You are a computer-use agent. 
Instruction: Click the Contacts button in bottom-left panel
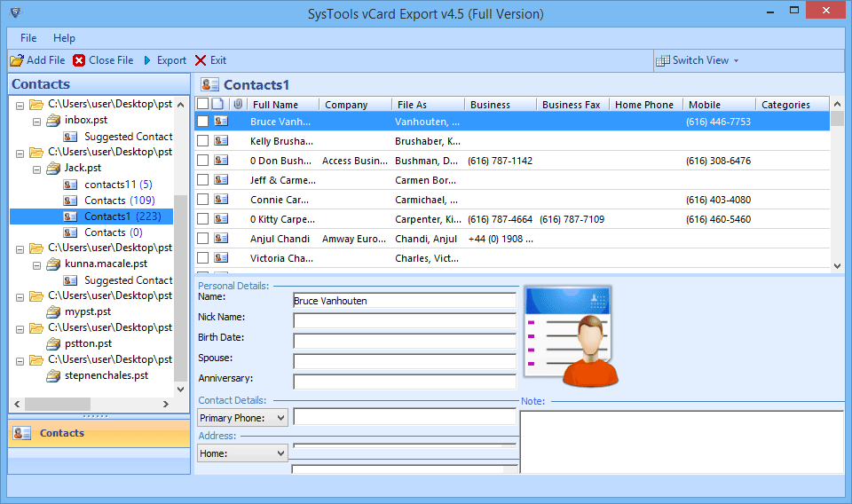click(x=99, y=433)
